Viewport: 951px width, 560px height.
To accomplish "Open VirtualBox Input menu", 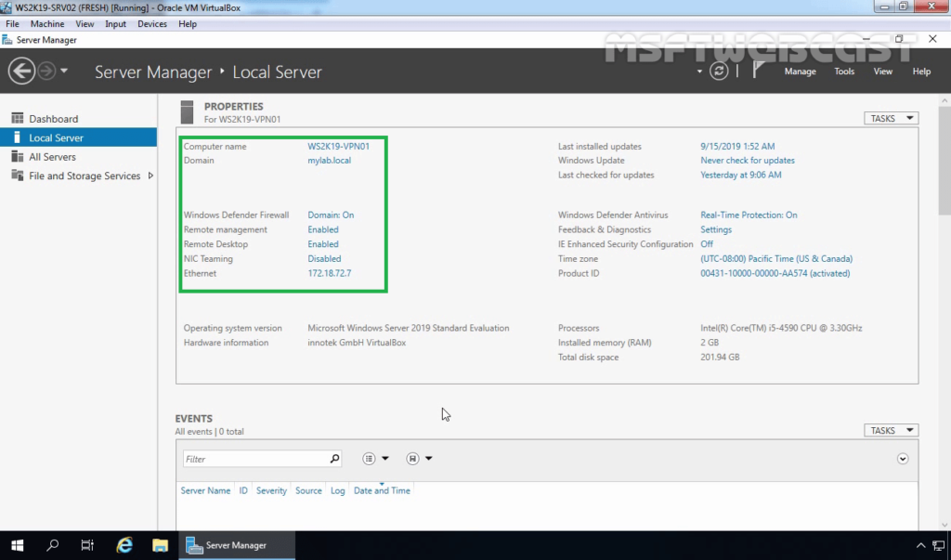I will [115, 23].
